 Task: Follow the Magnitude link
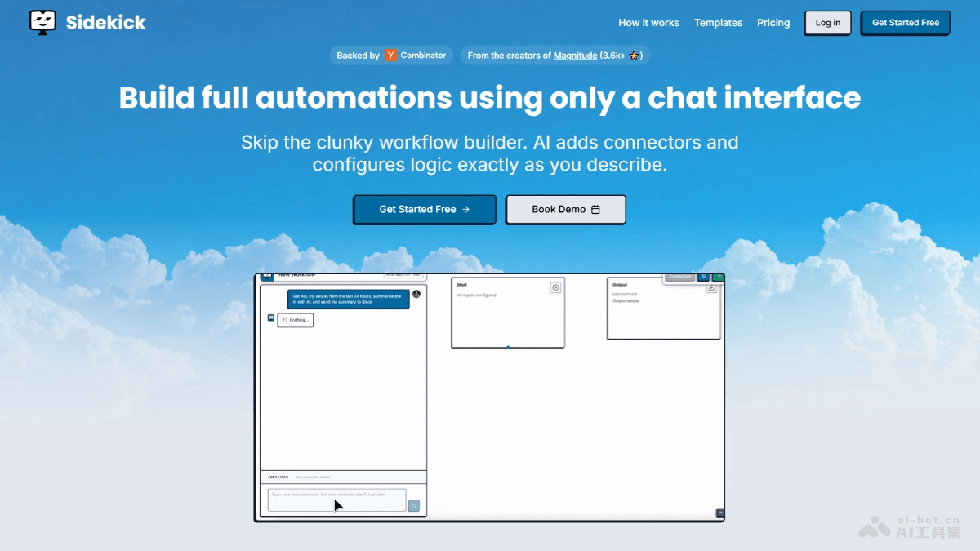[x=575, y=56]
